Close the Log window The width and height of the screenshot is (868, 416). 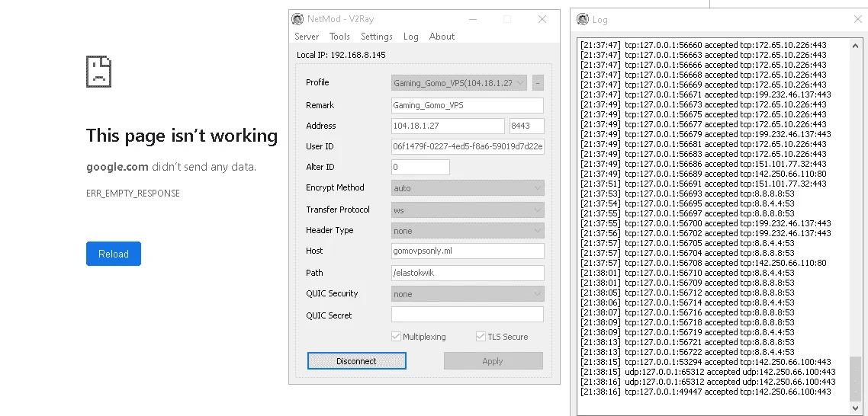857,19
